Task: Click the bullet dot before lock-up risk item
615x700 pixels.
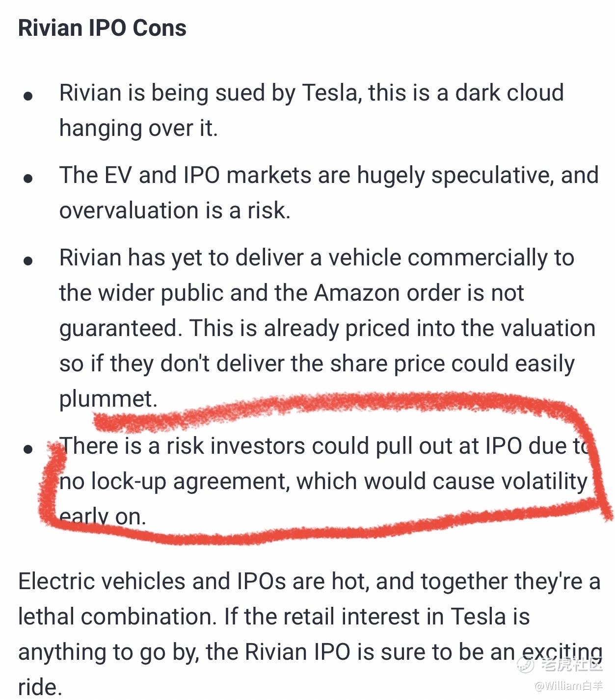Action: [x=28, y=449]
